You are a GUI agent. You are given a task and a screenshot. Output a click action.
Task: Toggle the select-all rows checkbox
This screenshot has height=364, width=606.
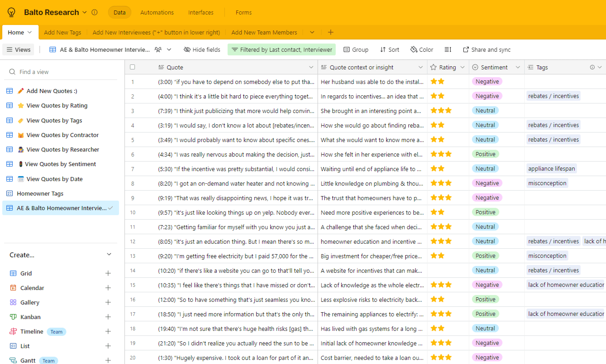[133, 67]
